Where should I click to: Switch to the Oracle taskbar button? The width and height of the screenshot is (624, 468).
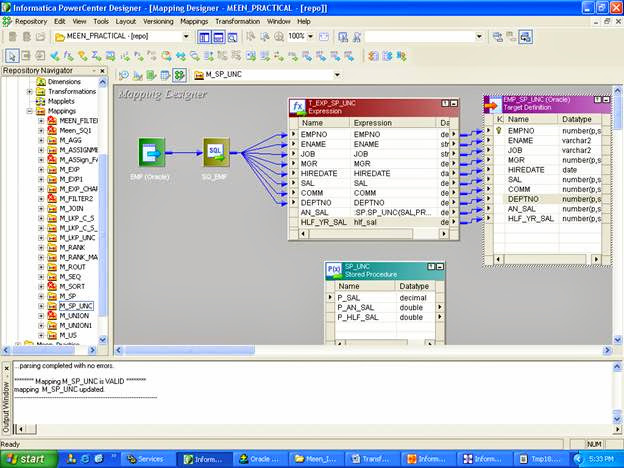[x=261, y=459]
